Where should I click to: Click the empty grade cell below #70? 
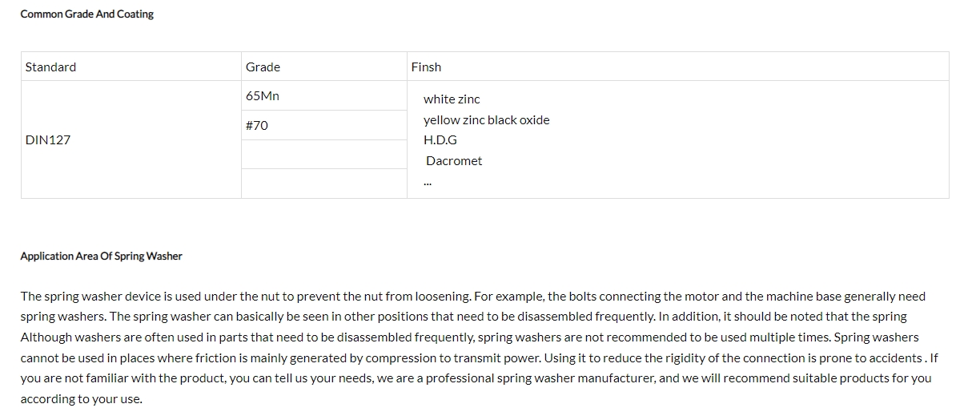tap(324, 154)
